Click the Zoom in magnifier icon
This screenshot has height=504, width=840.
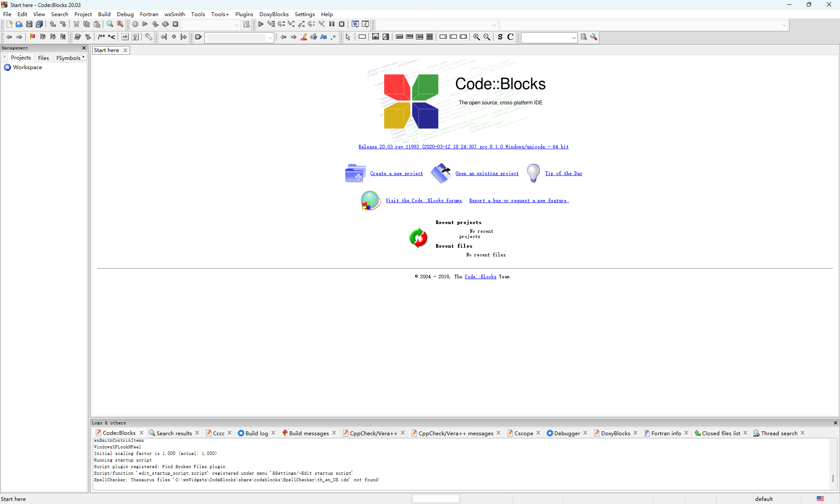click(x=477, y=37)
